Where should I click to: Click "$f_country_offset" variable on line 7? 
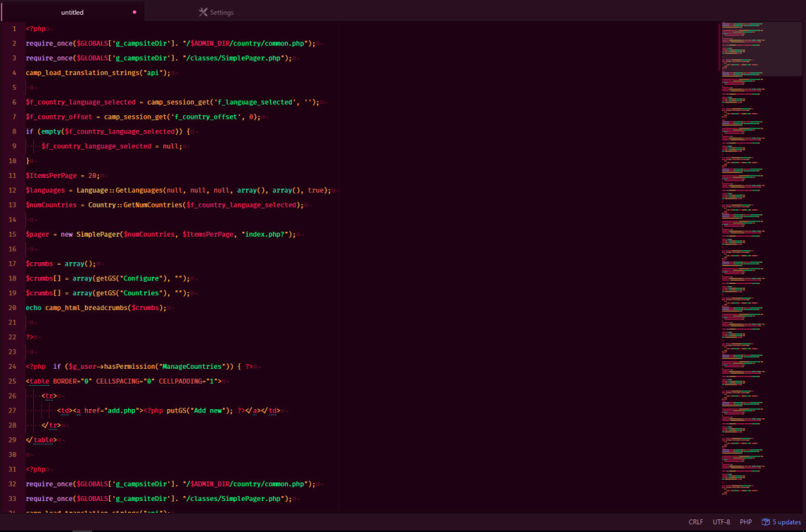coord(59,117)
